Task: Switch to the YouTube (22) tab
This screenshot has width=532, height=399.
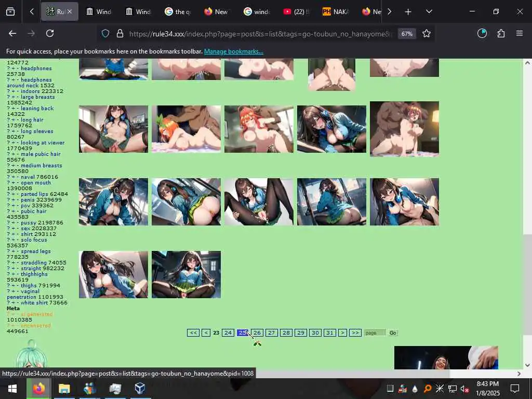Action: (x=297, y=12)
